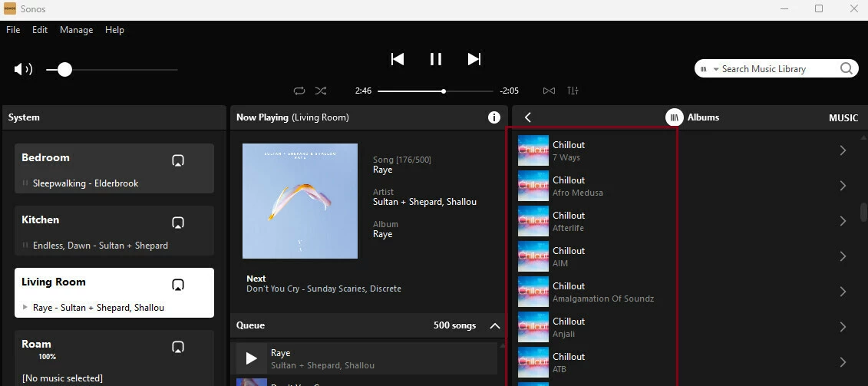Viewport: 868px width, 386px height.
Task: Click the search magnifier icon
Action: point(846,68)
